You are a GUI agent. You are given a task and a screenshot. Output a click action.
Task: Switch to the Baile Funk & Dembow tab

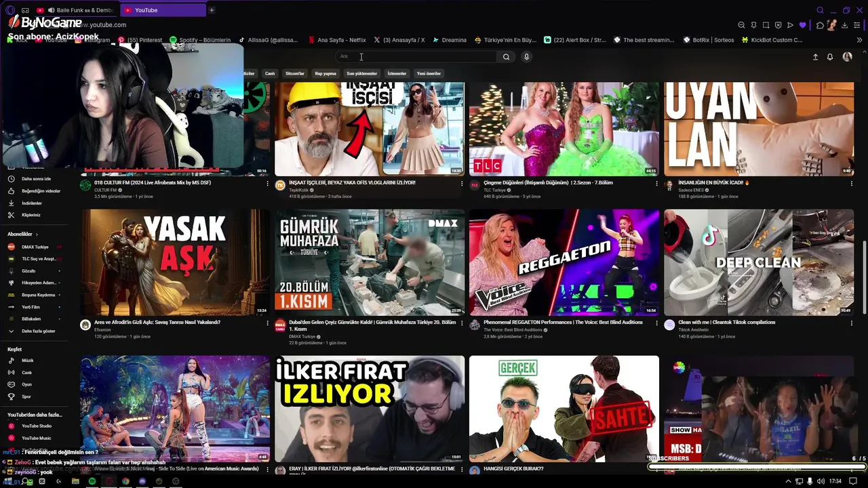76,10
